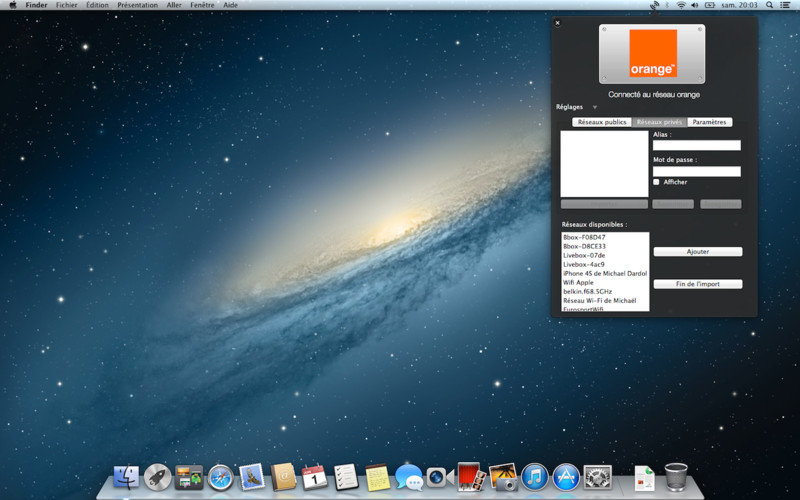
Task: Click the Fin de l'import button
Action: (697, 284)
